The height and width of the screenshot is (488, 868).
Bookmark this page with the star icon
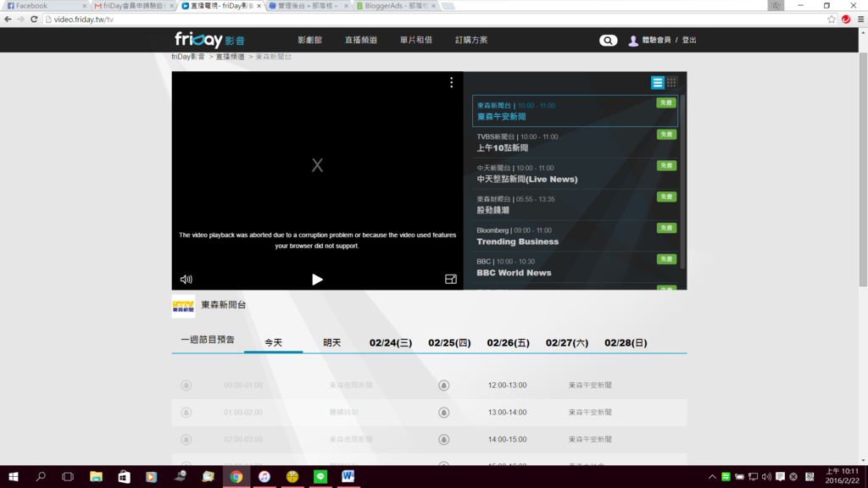(x=832, y=19)
